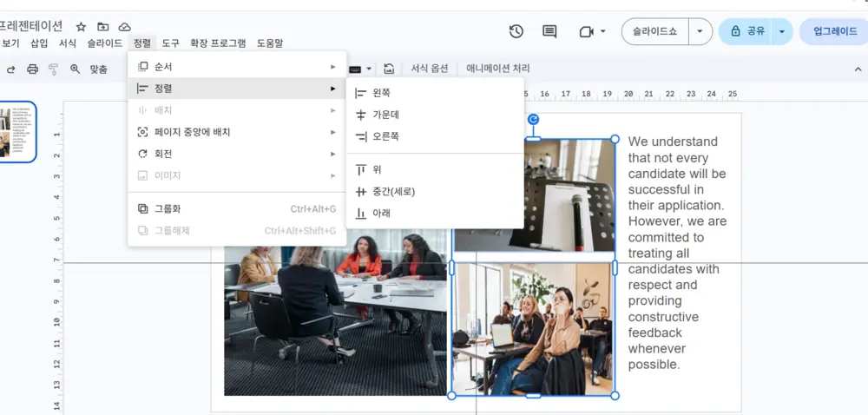Open the comments speech bubble icon

(x=549, y=31)
